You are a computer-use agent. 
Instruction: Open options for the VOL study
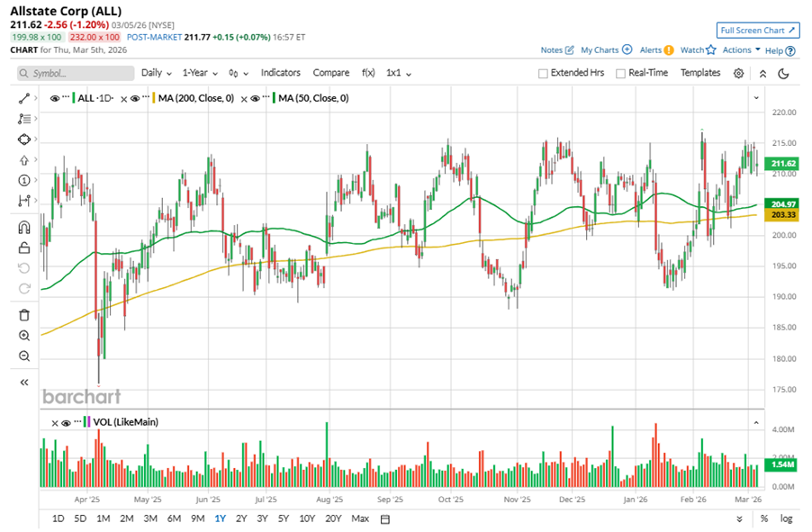77,421
